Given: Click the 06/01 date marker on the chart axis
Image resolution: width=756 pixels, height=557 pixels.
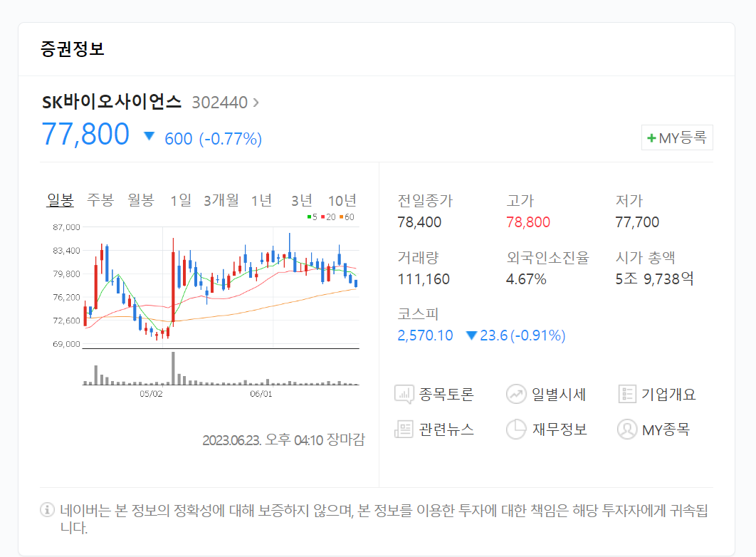Looking at the screenshot, I should tap(261, 394).
